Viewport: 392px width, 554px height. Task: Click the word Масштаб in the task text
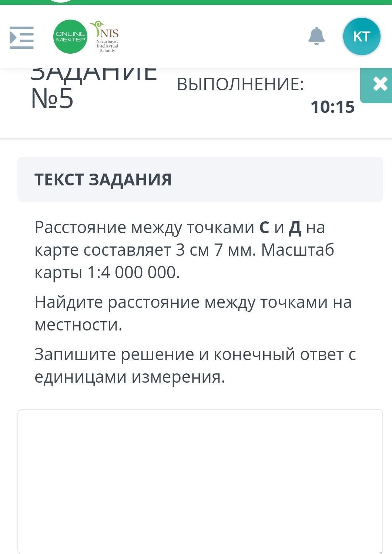pyautogui.click(x=298, y=250)
